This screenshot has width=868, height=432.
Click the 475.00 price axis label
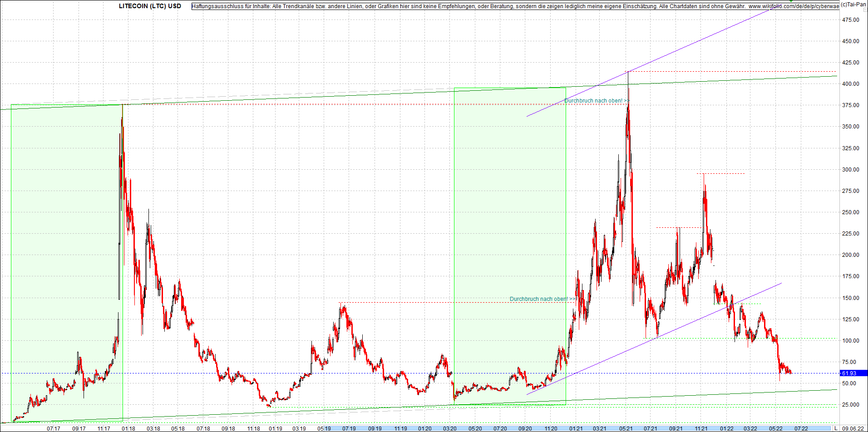(851, 20)
